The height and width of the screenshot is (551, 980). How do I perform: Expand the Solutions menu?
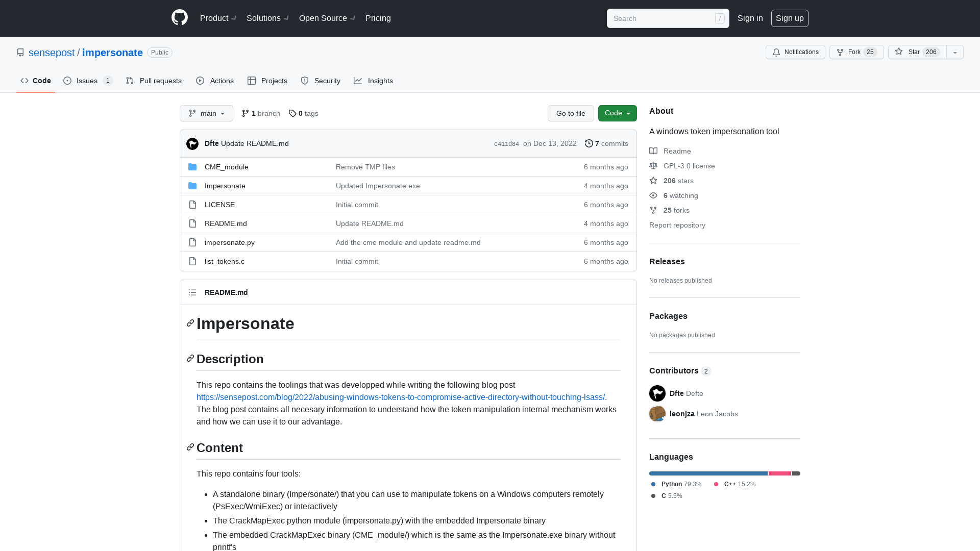point(267,18)
